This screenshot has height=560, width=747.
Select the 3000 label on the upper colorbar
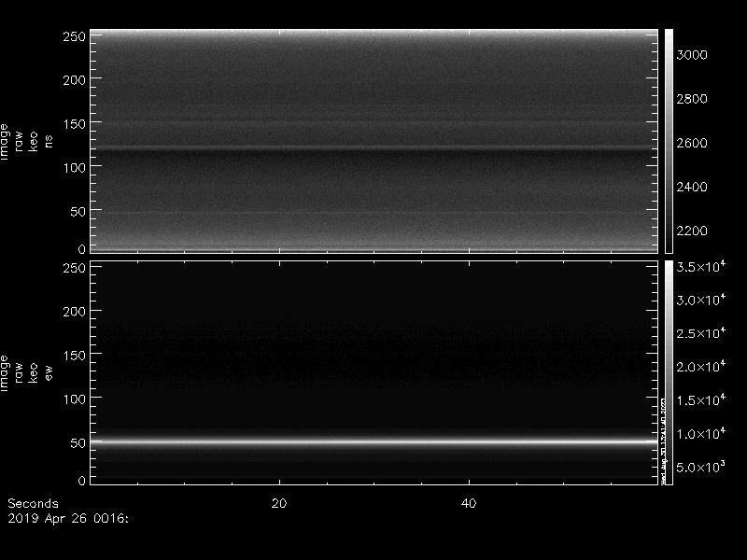(x=692, y=55)
